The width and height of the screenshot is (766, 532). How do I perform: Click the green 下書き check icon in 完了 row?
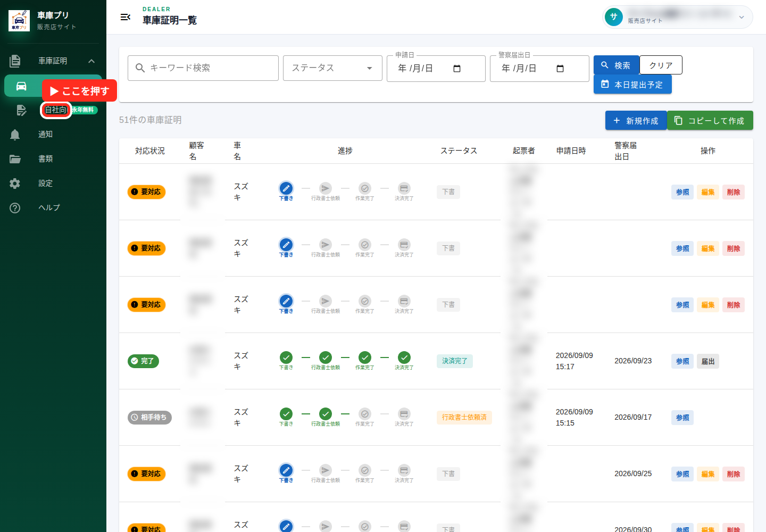tap(286, 358)
